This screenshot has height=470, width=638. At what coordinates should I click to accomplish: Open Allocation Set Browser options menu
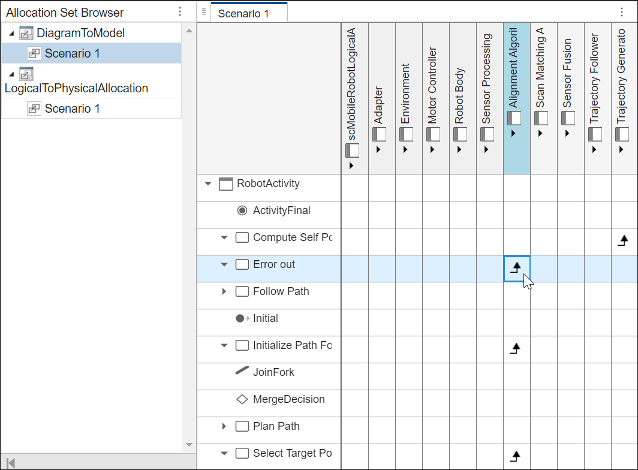(179, 12)
